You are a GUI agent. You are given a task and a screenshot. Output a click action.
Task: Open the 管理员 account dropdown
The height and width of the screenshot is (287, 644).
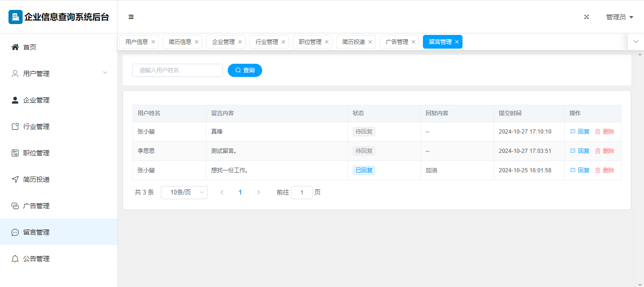tap(619, 17)
